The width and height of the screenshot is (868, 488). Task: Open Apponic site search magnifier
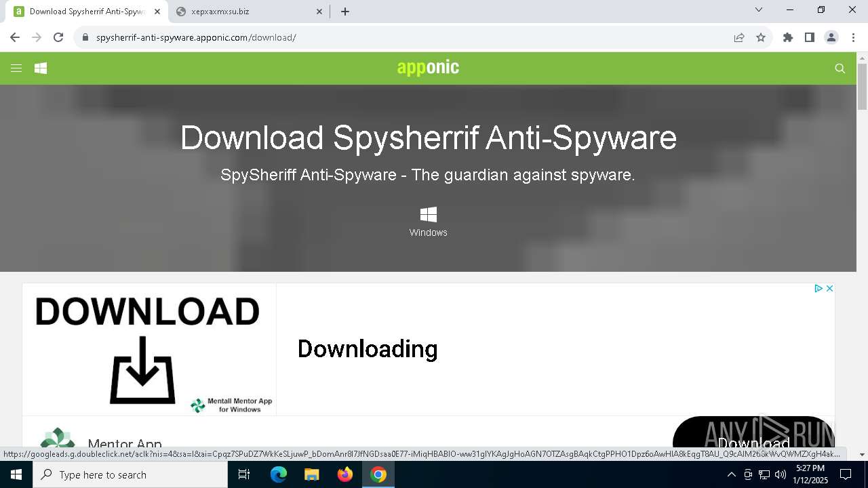coord(840,68)
